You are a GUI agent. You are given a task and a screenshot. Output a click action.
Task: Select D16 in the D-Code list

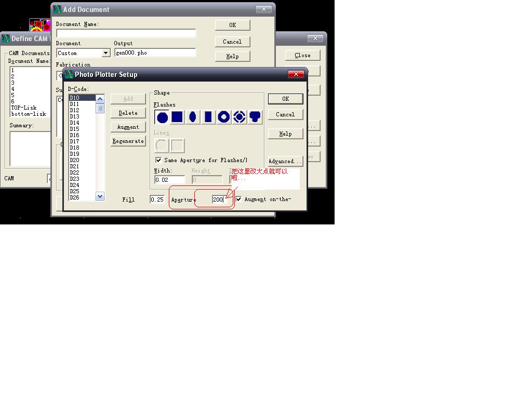[x=83, y=135]
